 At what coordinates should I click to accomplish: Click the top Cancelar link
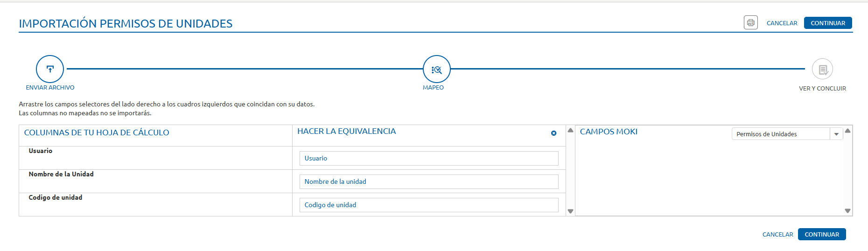tap(782, 23)
